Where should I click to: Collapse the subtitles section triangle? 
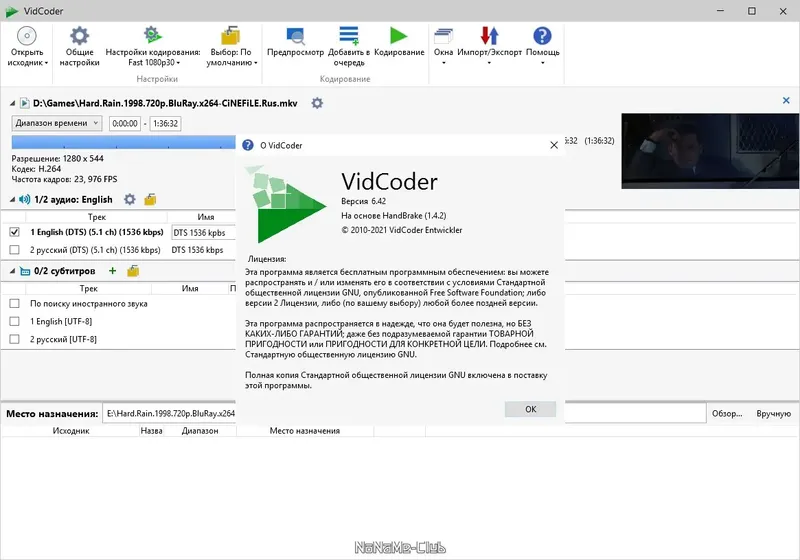(x=12, y=271)
